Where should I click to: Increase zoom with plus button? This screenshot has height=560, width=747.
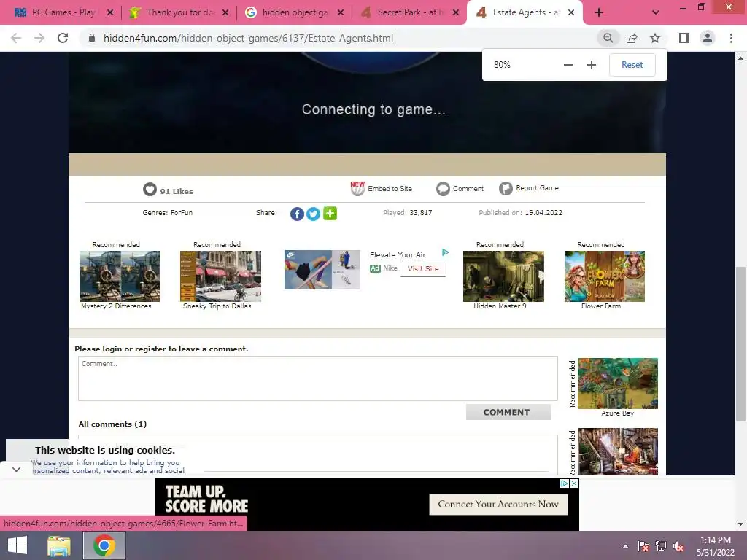tap(591, 65)
